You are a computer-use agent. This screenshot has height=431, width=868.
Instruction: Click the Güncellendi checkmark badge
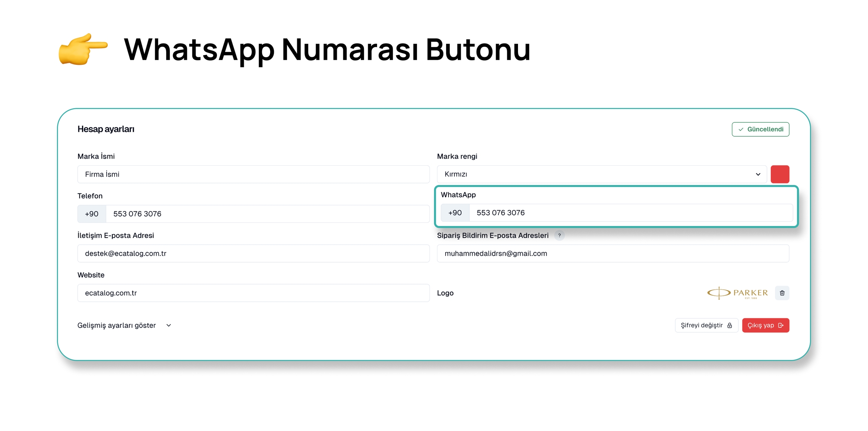[x=760, y=129]
